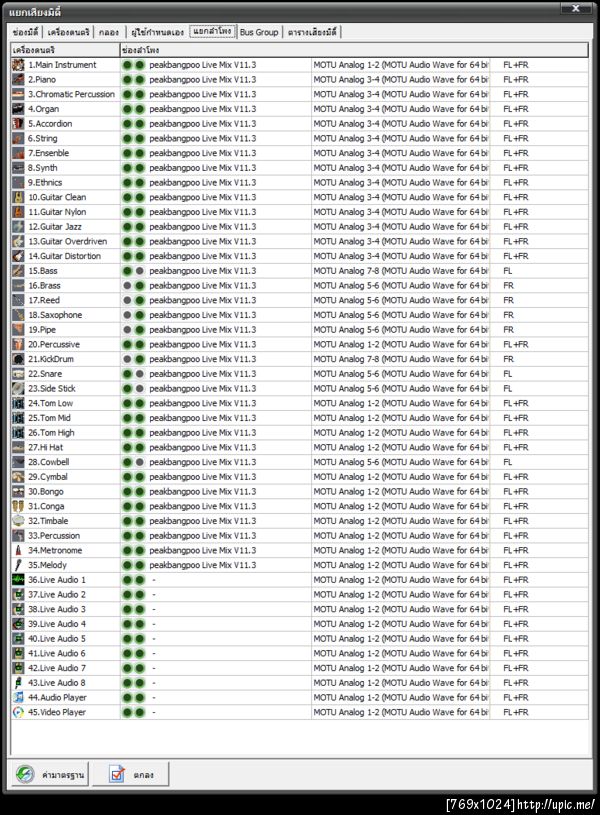Click the ช่องลำโพง column header
The width and height of the screenshot is (600, 815).
(x=354, y=50)
